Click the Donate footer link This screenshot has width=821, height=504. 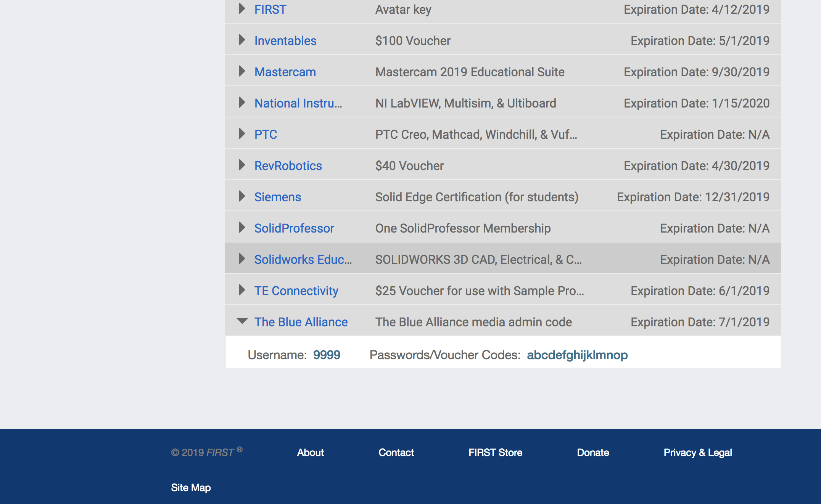593,453
